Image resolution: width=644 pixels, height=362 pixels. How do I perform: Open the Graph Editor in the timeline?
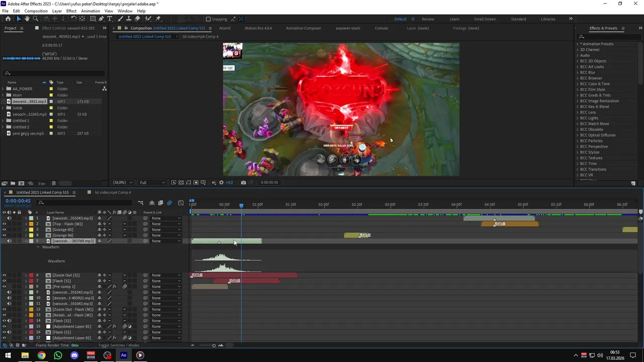pyautogui.click(x=181, y=203)
